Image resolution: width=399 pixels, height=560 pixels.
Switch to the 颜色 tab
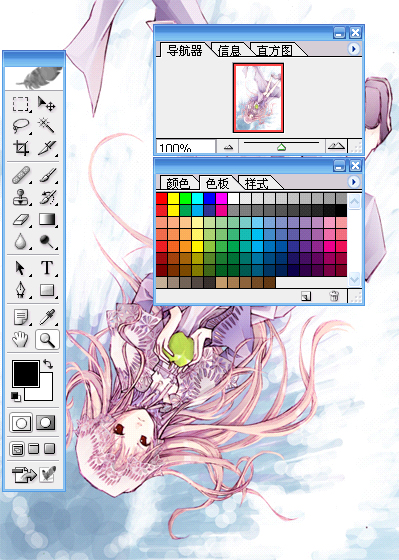point(178,183)
